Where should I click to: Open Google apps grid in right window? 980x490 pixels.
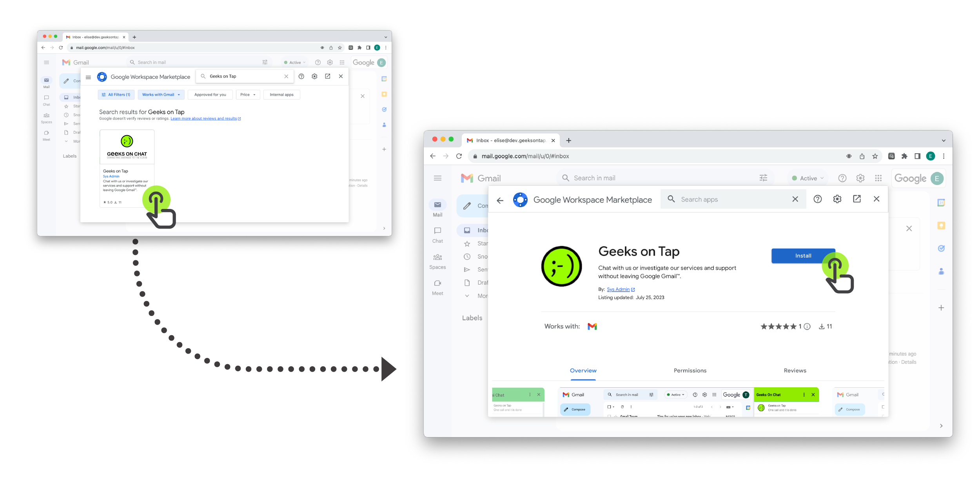(x=878, y=178)
